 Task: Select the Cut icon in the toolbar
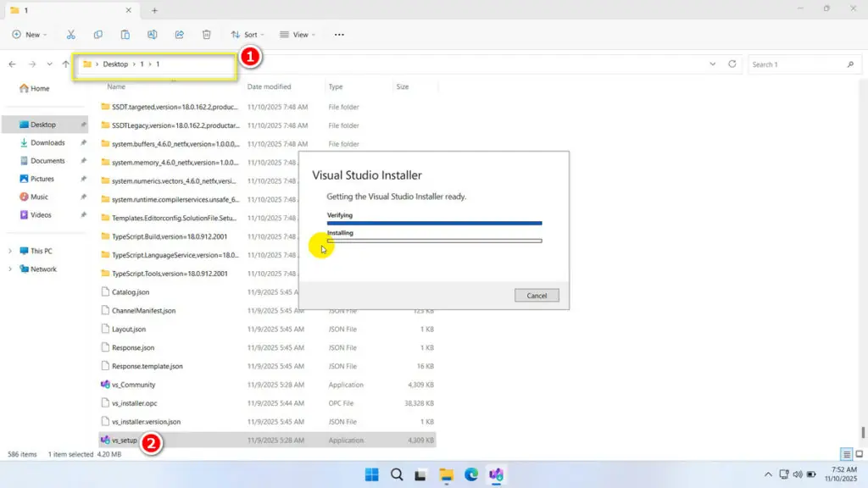click(x=70, y=34)
